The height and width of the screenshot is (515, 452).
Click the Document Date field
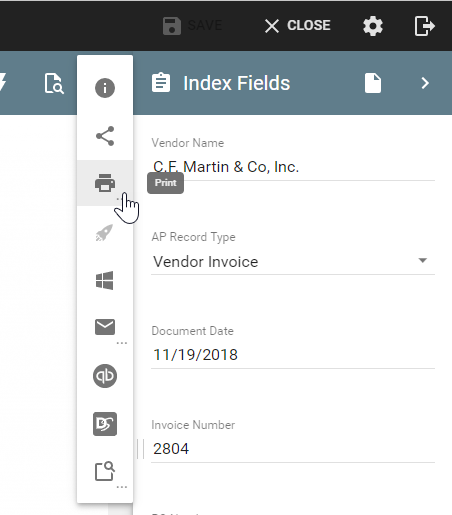(x=293, y=355)
